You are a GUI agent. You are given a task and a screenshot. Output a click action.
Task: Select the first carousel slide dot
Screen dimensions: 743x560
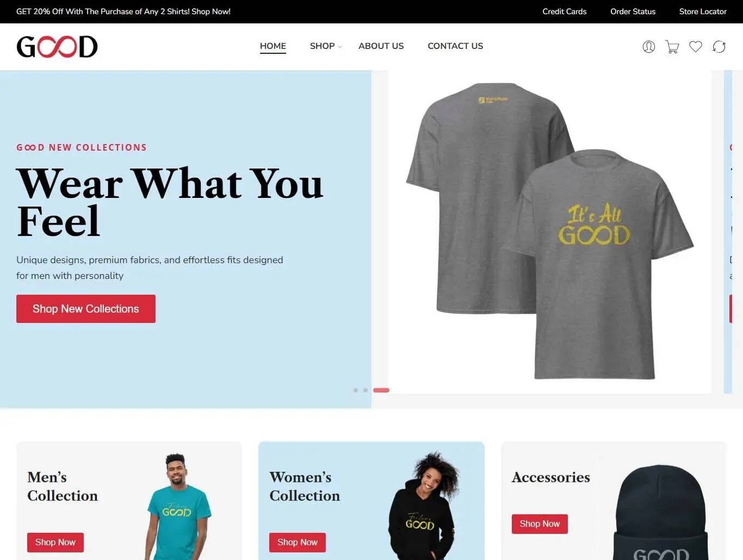click(x=356, y=390)
